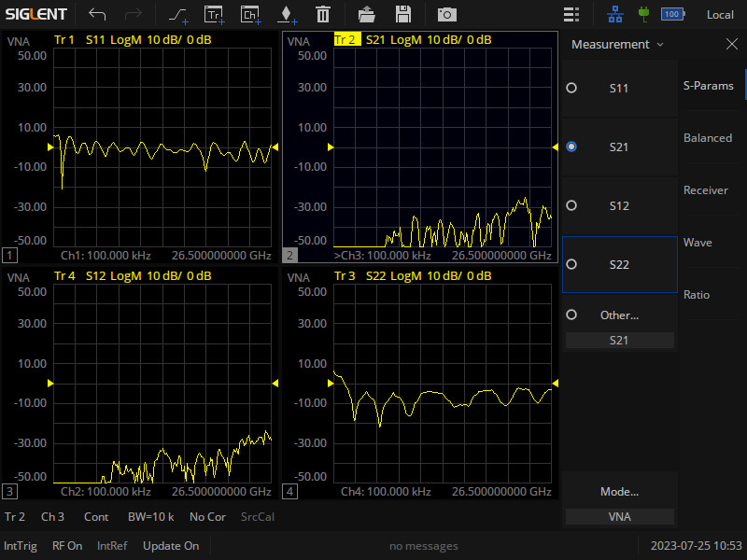The width and height of the screenshot is (747, 560).
Task: Click window number 2 box
Action: [x=289, y=255]
